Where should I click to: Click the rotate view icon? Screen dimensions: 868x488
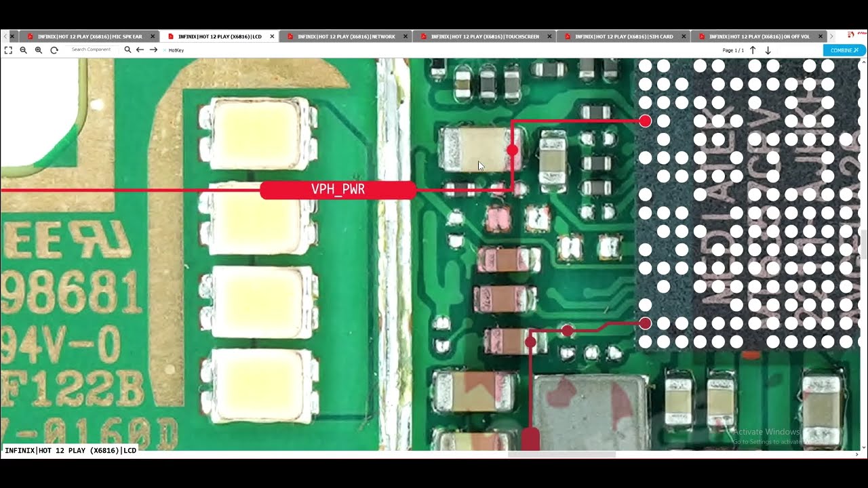(54, 50)
